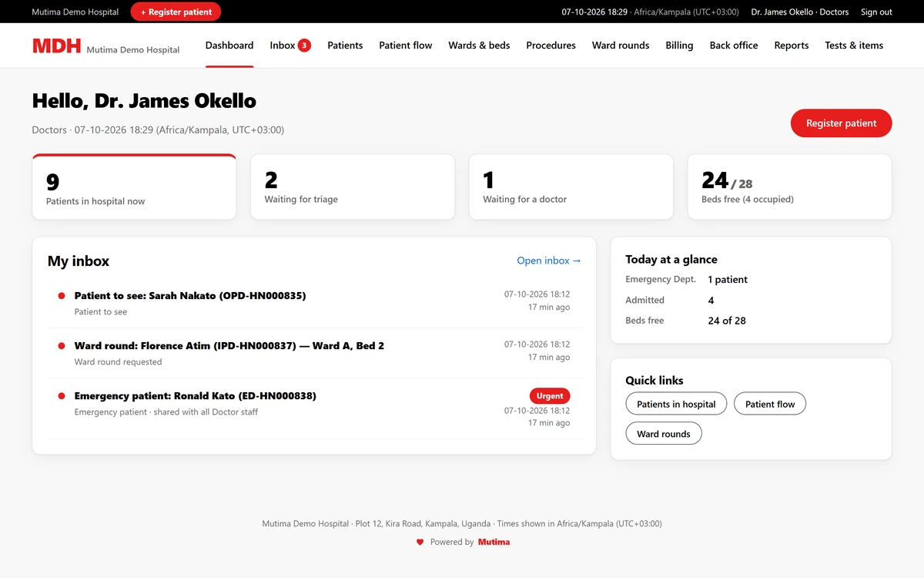Switch to Ward rounds in the nav
The height and width of the screenshot is (578, 924).
621,45
